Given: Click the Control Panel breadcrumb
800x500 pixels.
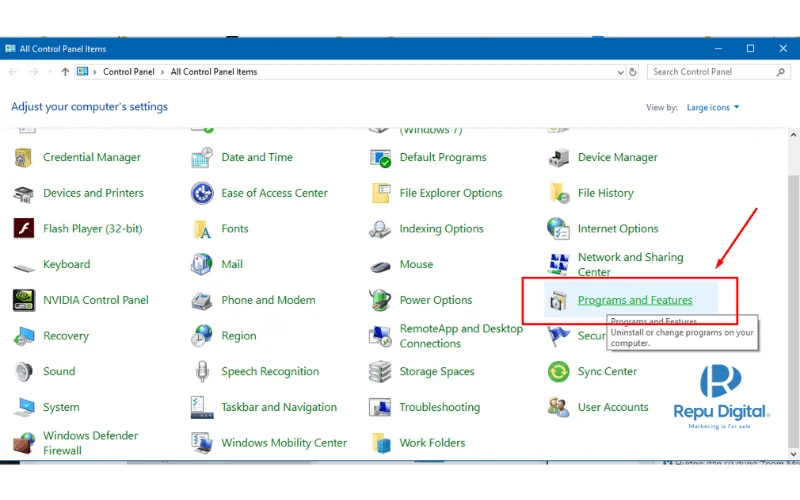Looking at the screenshot, I should [x=129, y=72].
